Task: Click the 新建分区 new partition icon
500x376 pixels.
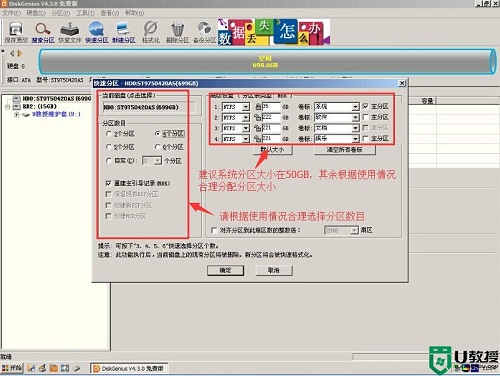Action: pyautogui.click(x=123, y=32)
